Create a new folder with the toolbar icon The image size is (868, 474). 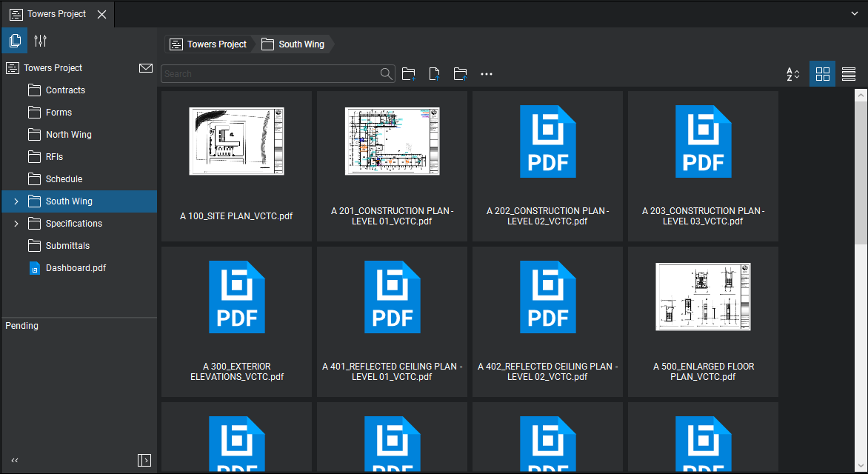(x=408, y=74)
